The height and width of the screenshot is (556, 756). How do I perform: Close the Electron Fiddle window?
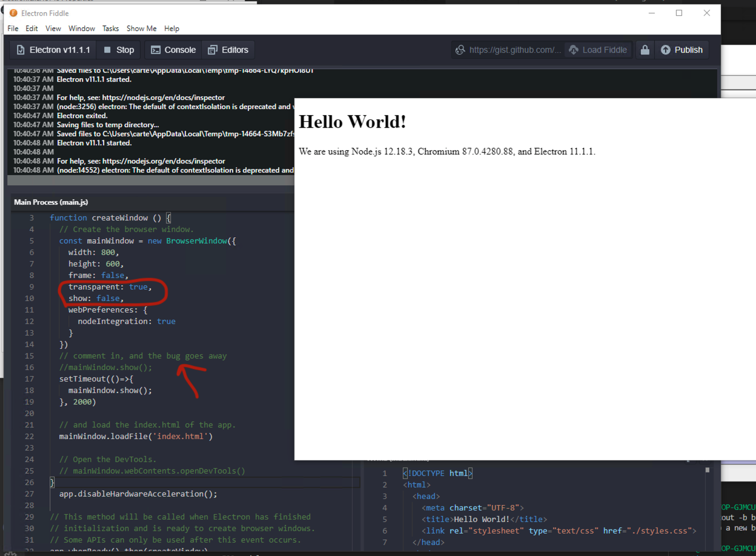pyautogui.click(x=706, y=13)
